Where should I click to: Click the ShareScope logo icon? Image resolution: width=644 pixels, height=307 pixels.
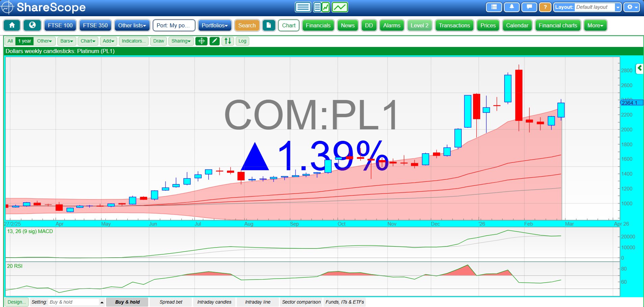[x=7, y=7]
